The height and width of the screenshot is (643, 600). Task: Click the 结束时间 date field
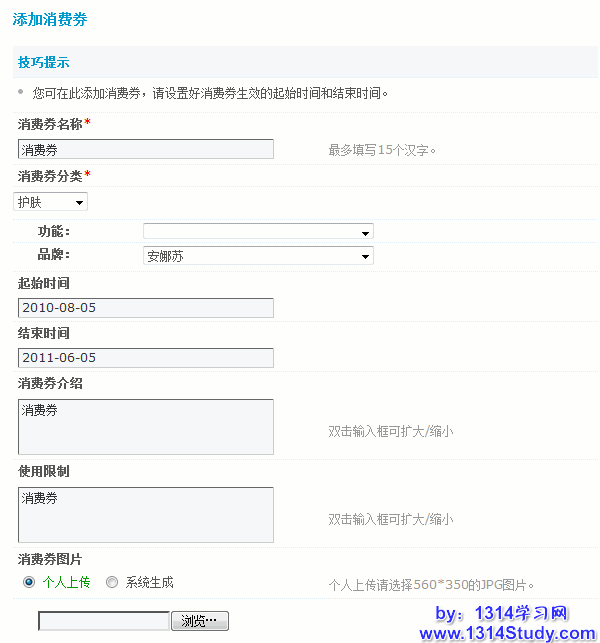(x=146, y=357)
